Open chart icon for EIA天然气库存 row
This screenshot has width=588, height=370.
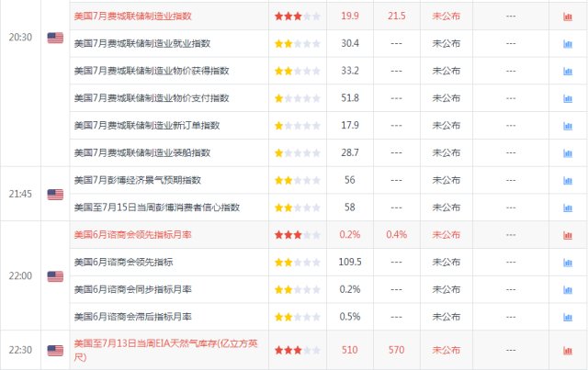point(568,351)
